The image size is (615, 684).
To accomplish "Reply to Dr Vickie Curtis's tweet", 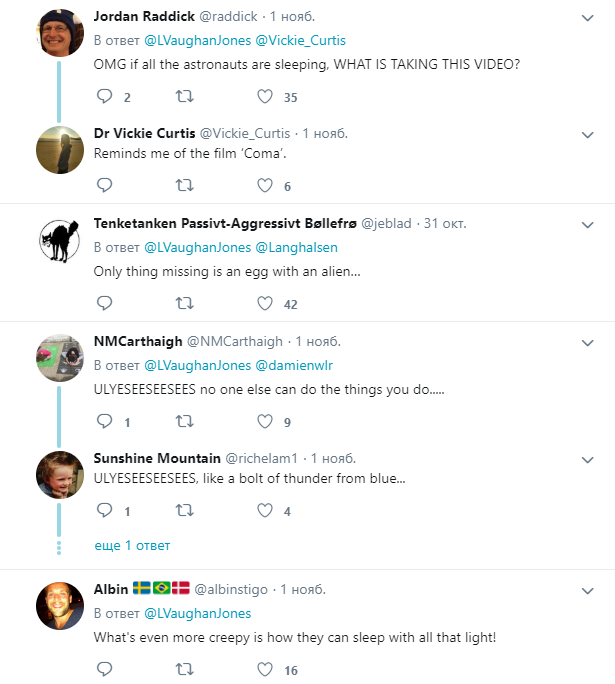I will pyautogui.click(x=104, y=185).
